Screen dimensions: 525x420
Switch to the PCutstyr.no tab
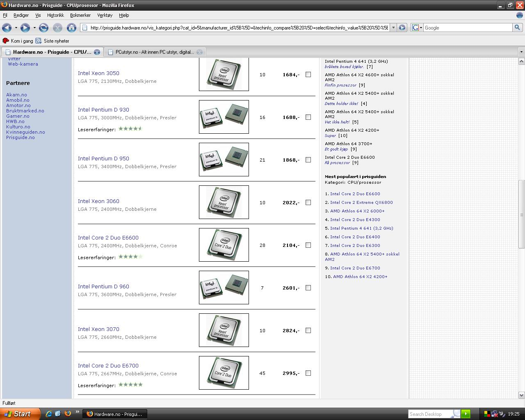point(155,52)
